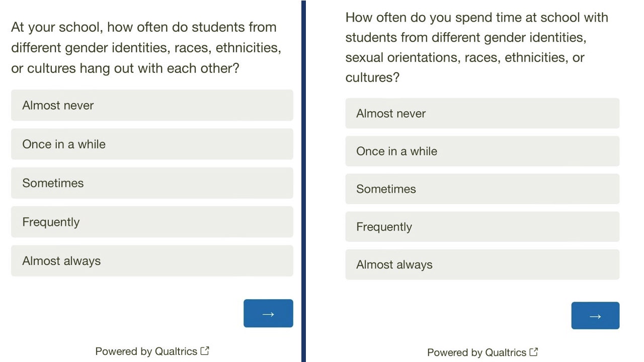Select 'Almost never' on the right survey question
This screenshot has height=362, width=644.
[x=482, y=113]
